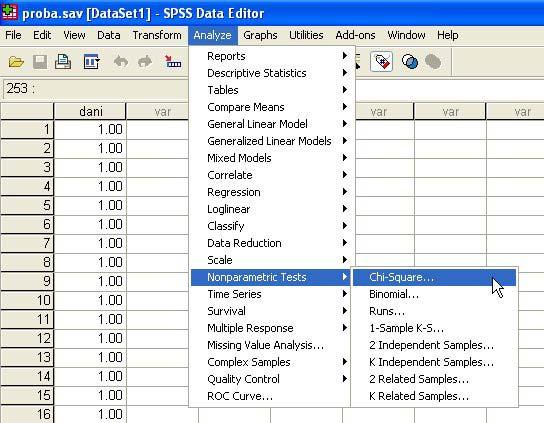Toggle the Value Labels tag icon
544x423 pixels.
point(381,62)
